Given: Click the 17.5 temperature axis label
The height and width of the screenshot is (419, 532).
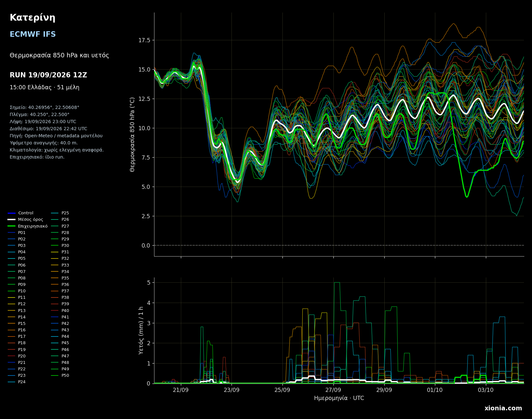Looking at the screenshot, I should pos(144,40).
